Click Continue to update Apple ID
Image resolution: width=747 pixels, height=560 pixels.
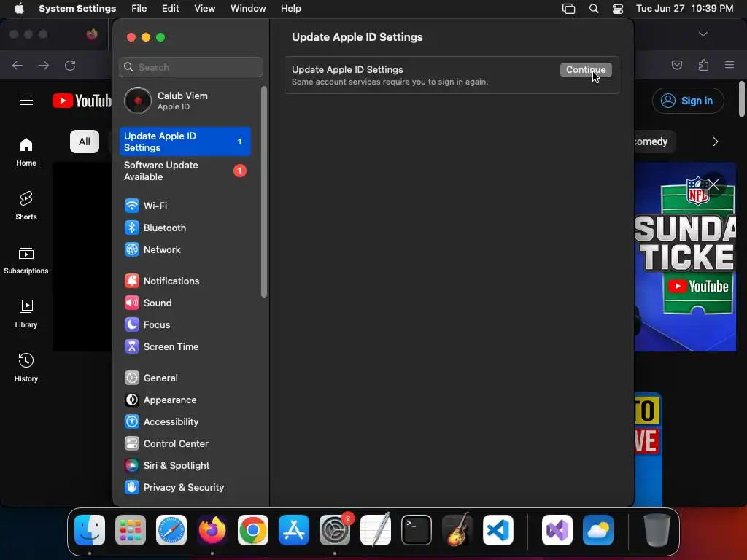pyautogui.click(x=586, y=69)
